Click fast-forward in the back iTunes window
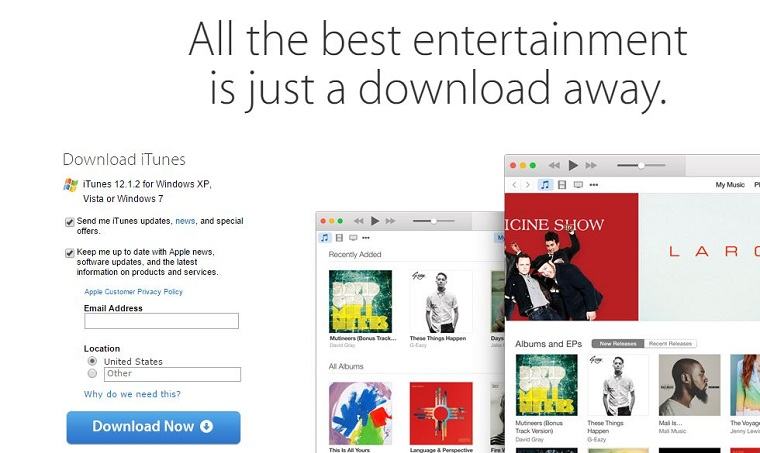This screenshot has width=760, height=453. (390, 221)
